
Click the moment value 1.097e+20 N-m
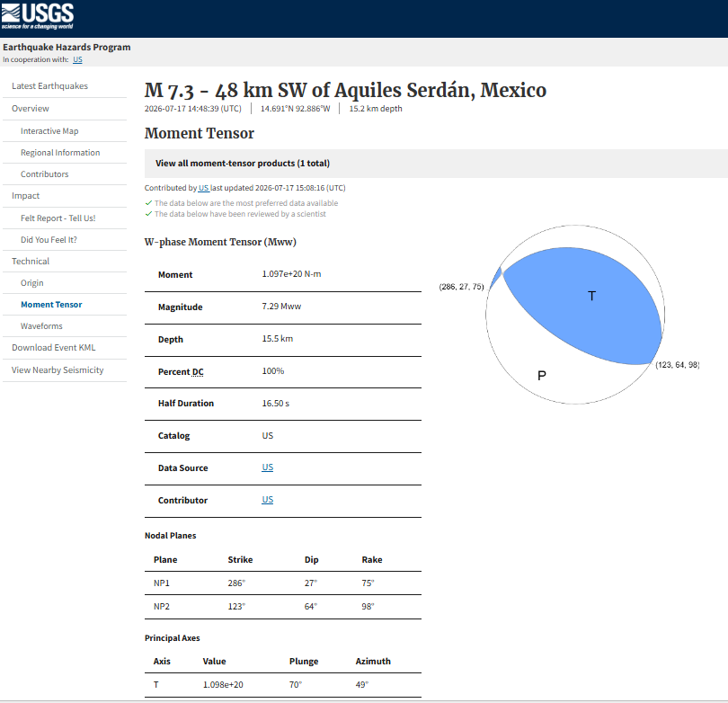click(291, 274)
